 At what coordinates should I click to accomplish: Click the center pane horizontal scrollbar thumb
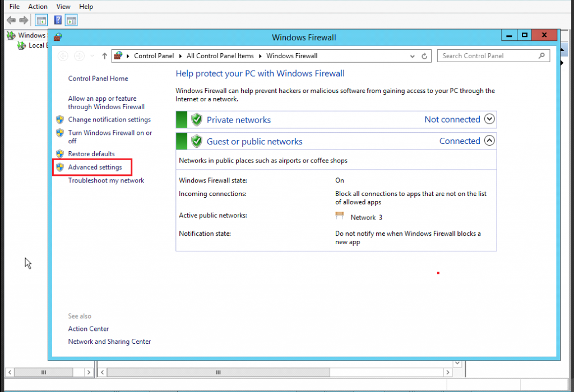pos(218,372)
